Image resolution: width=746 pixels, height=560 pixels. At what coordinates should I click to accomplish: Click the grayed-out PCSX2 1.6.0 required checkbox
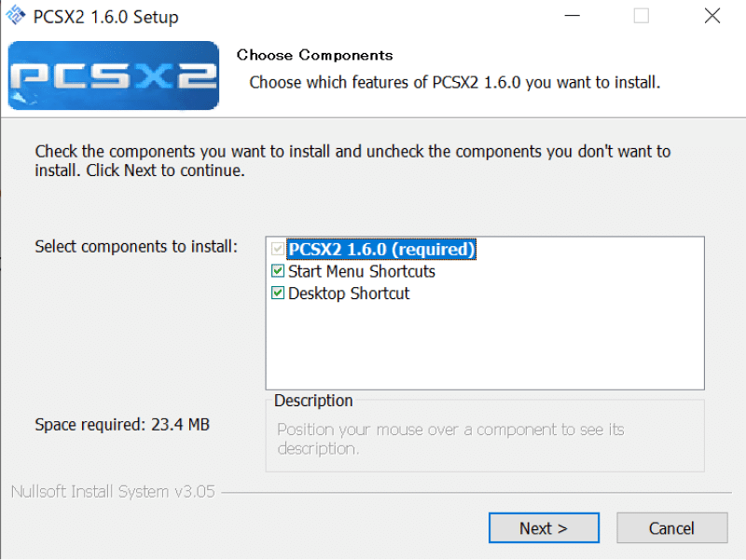pos(278,249)
